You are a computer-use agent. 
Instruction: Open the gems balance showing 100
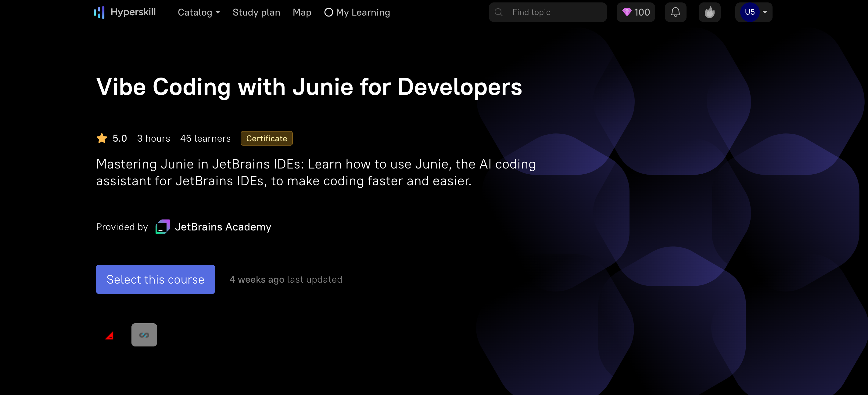tap(636, 13)
